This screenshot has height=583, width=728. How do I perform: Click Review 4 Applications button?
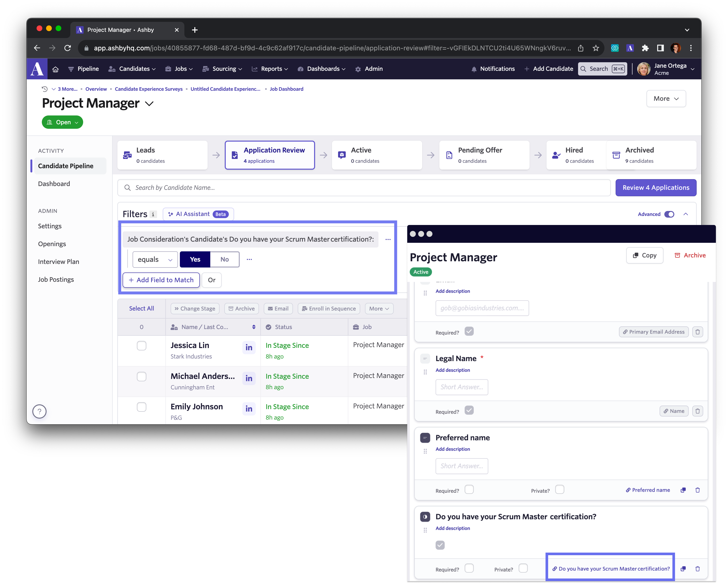[x=655, y=188]
